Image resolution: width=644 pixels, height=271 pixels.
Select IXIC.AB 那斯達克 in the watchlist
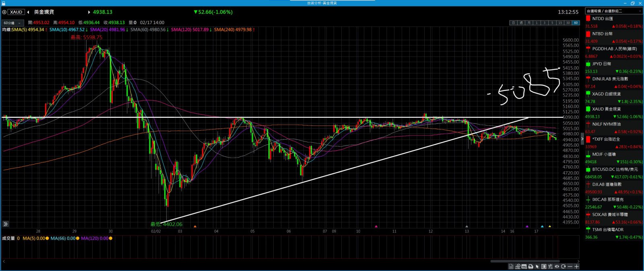[x=614, y=203]
